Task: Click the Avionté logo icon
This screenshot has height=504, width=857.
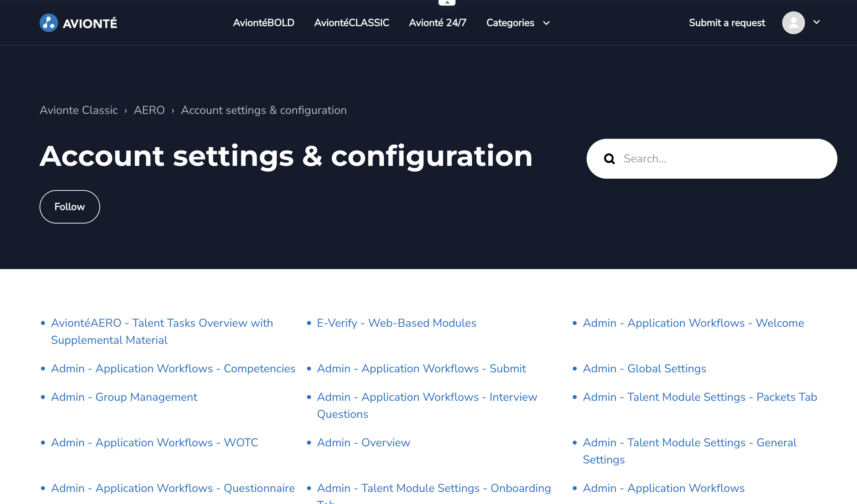Action: click(49, 23)
